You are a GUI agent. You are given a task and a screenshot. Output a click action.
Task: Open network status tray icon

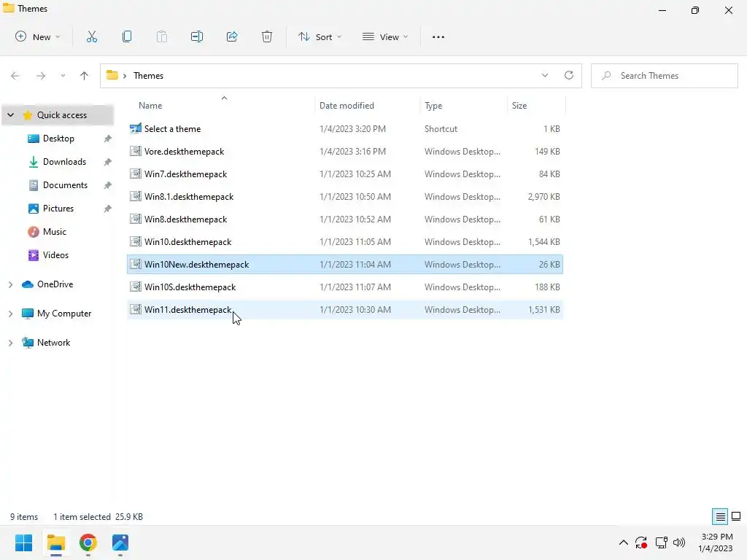point(661,542)
